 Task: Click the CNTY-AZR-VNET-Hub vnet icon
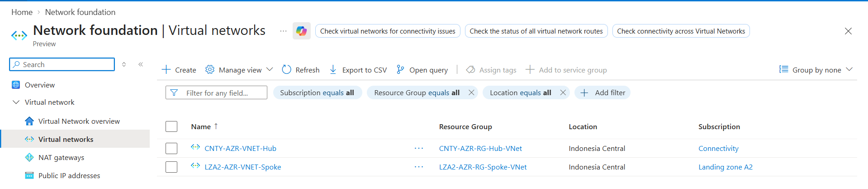[x=195, y=147]
